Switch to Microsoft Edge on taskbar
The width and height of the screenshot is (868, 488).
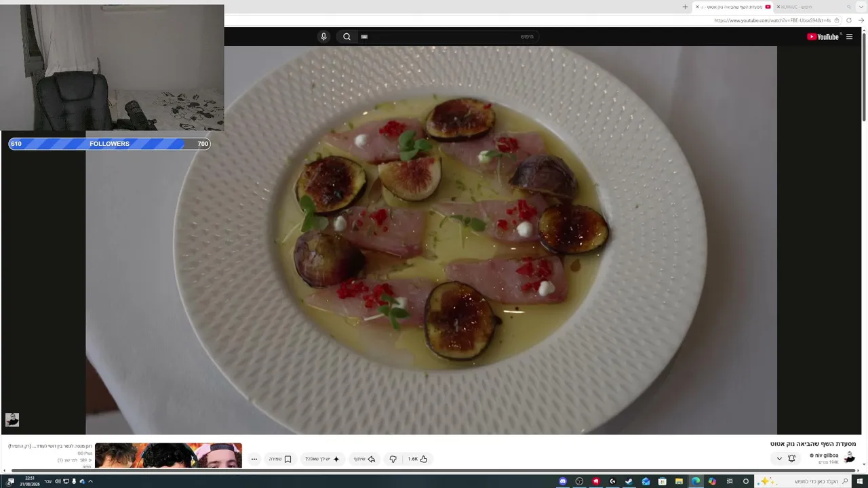pyautogui.click(x=696, y=481)
